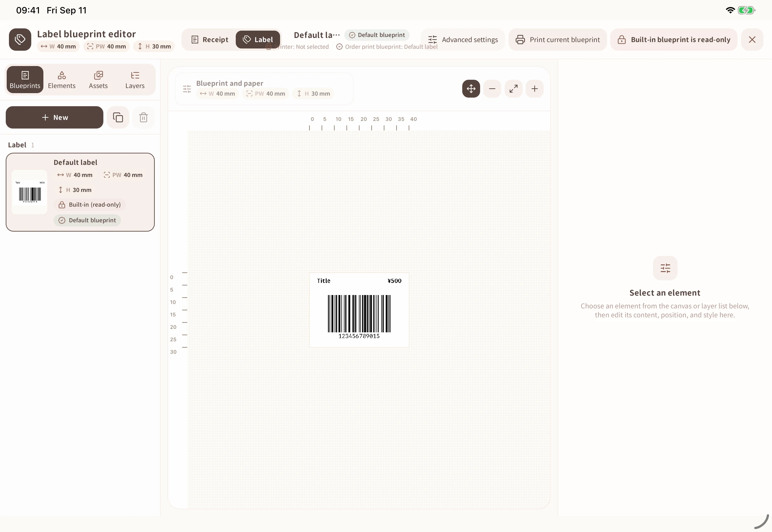This screenshot has height=532, width=772.
Task: Switch to the Label blueprint type
Action: (258, 40)
